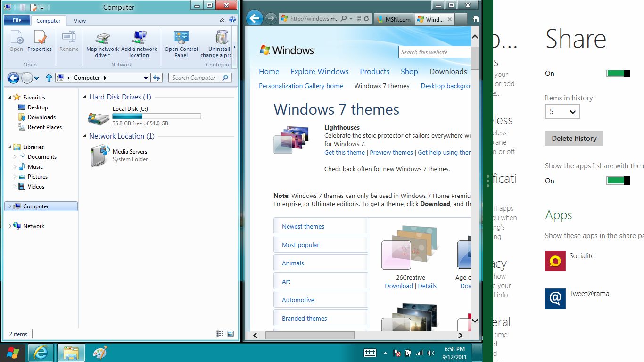Open the Items in history dropdown
The width and height of the screenshot is (644, 362).
click(x=562, y=112)
